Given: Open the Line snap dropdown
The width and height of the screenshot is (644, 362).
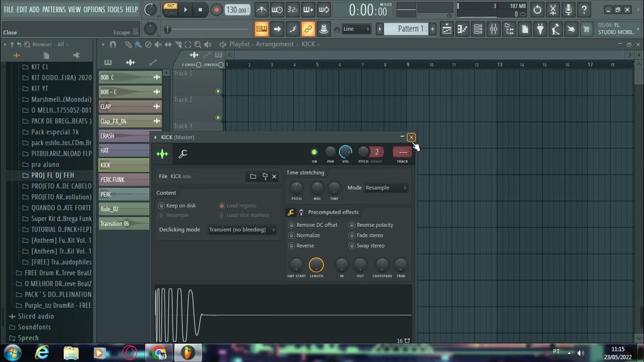Looking at the screenshot, I should [356, 29].
